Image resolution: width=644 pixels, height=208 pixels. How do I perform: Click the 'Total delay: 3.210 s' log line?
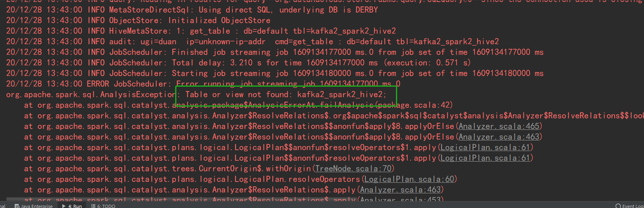[238, 63]
